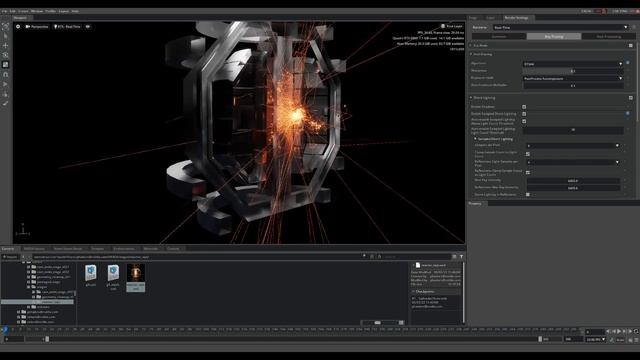Select the reactor thumbnail file
The width and height of the screenshot is (640, 360).
[x=136, y=278]
